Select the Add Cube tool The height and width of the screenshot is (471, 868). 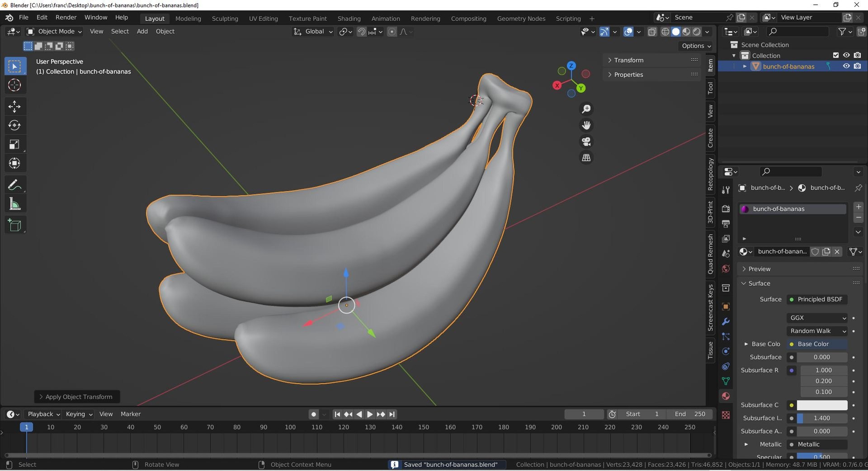point(15,225)
